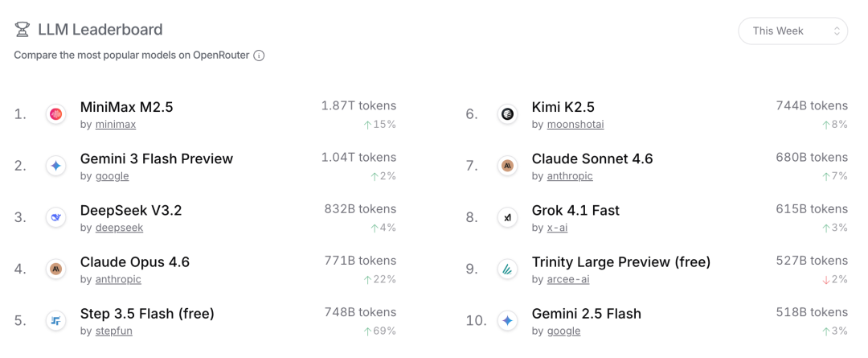Open the deepseek provider link
Screen dimensions: 868x358
(x=120, y=228)
